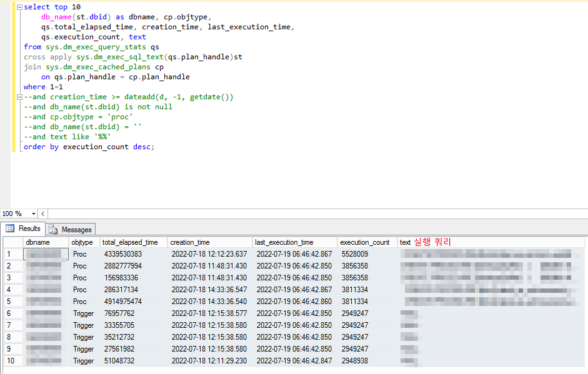Click the Results grid icon

tap(10, 229)
